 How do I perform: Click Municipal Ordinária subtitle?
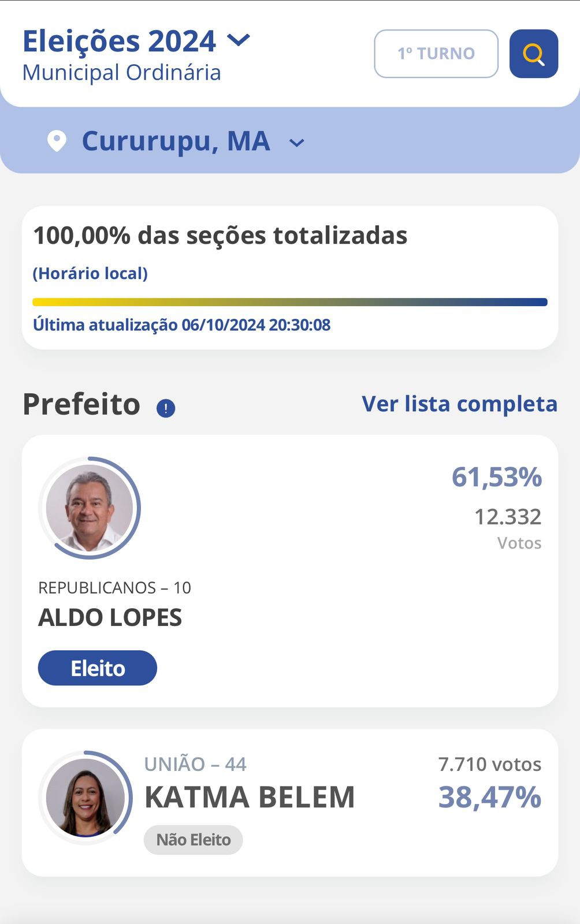[121, 73]
